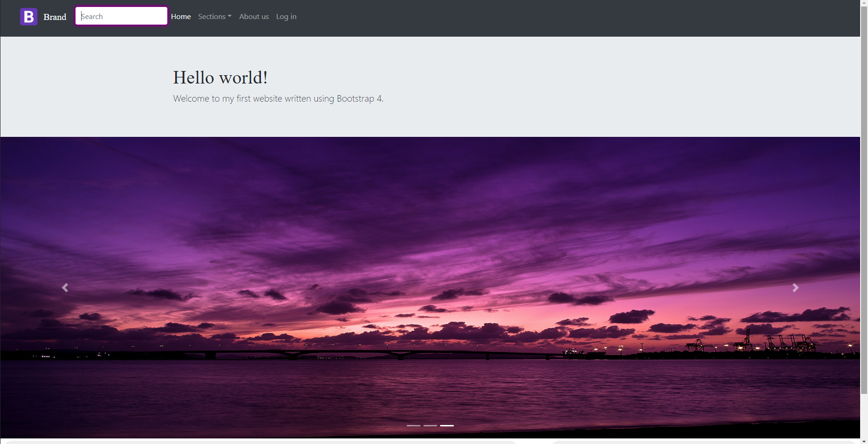Click the Log in link
This screenshot has height=444, width=868.
[x=286, y=17]
